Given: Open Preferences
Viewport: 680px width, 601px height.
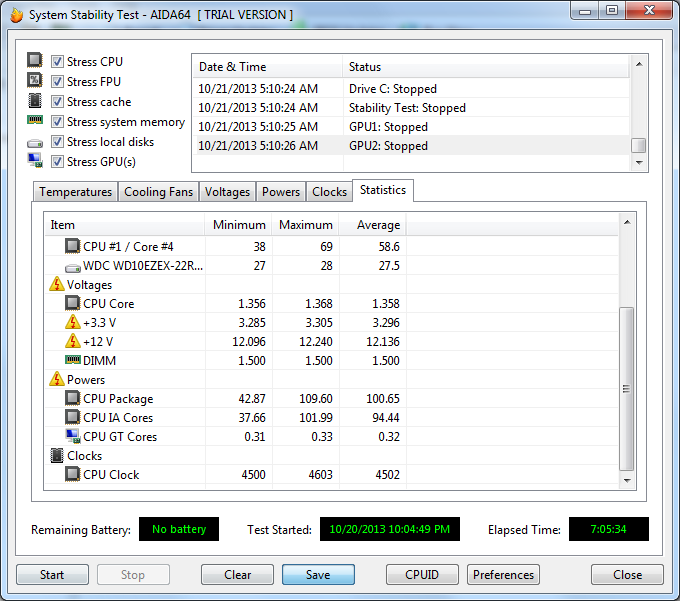Looking at the screenshot, I should point(503,575).
